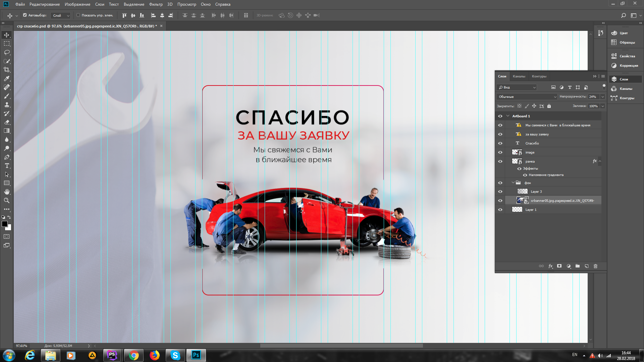The width and height of the screenshot is (644, 362).
Task: Collapse рамка layer effects arrow
Action: tap(600, 161)
